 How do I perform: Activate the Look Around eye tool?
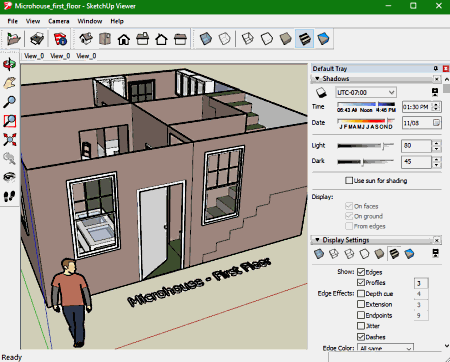(9, 177)
